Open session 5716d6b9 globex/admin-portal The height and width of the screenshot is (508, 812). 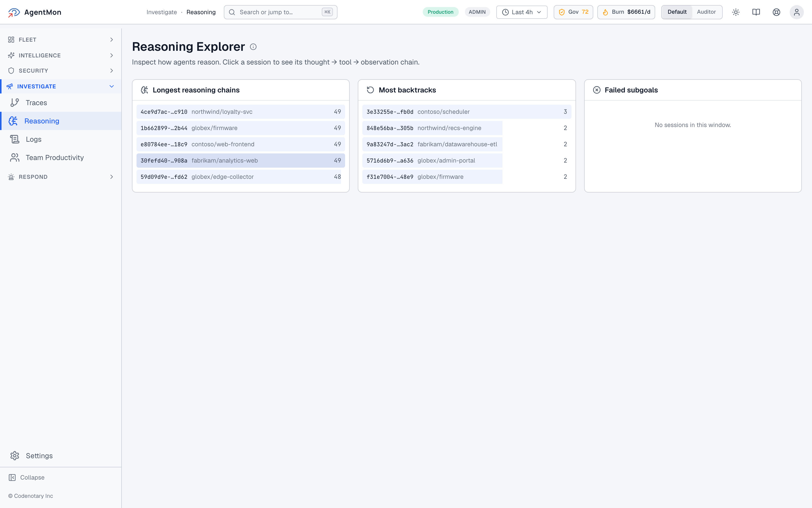click(x=467, y=161)
